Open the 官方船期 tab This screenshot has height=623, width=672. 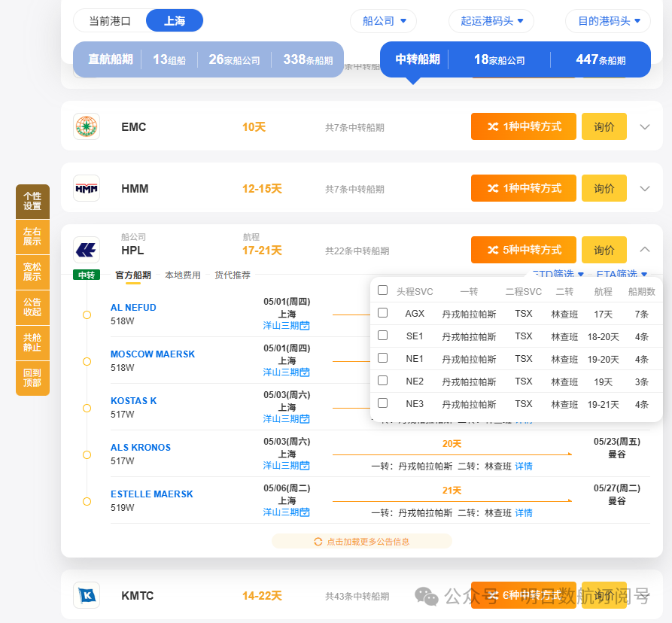[x=133, y=275]
